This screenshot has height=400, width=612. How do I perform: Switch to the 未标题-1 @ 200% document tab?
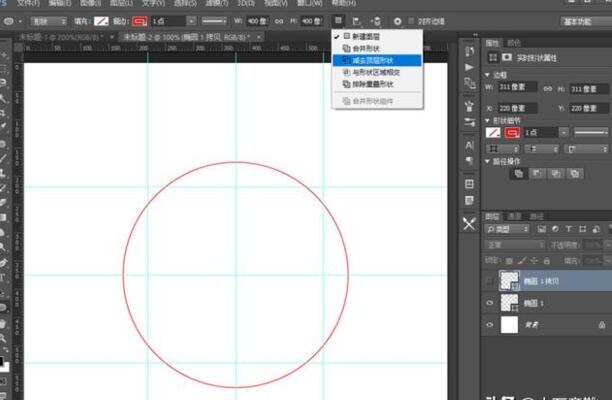61,37
